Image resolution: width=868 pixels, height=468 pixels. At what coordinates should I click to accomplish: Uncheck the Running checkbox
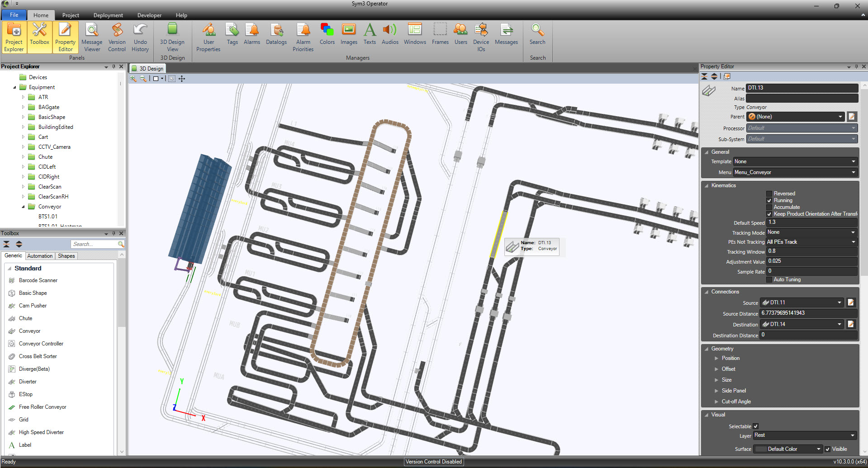click(769, 200)
